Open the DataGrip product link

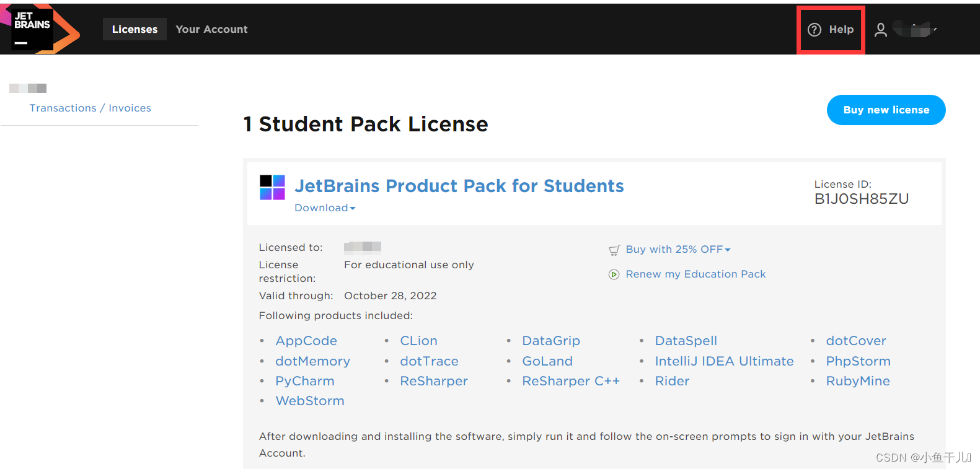tap(551, 341)
